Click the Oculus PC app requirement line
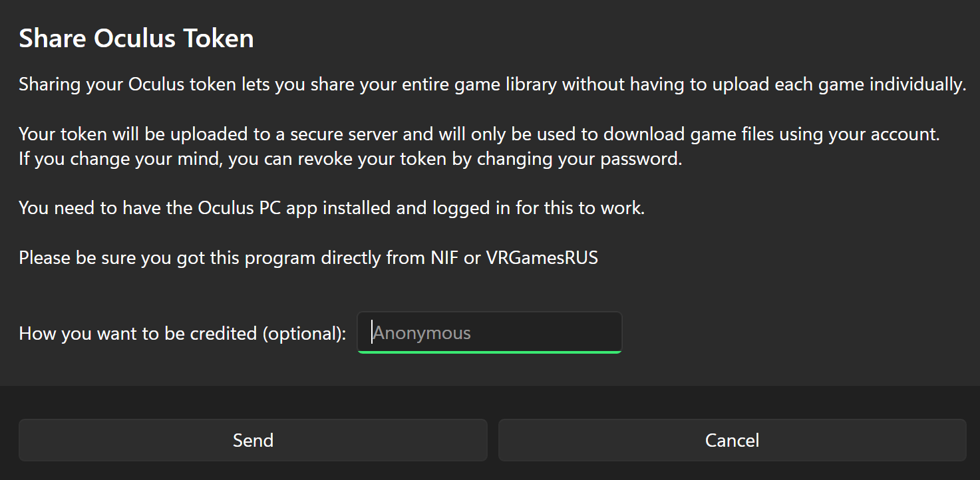980x480 pixels. (332, 208)
